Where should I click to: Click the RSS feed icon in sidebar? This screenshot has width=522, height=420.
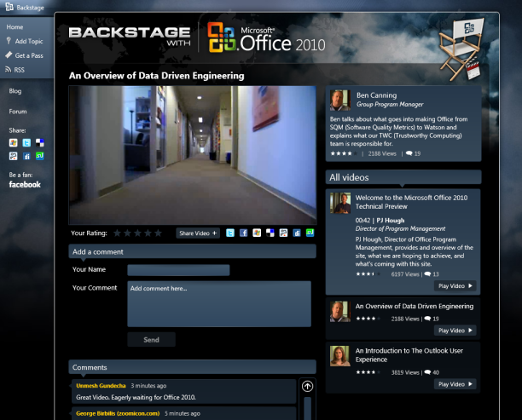(x=9, y=70)
